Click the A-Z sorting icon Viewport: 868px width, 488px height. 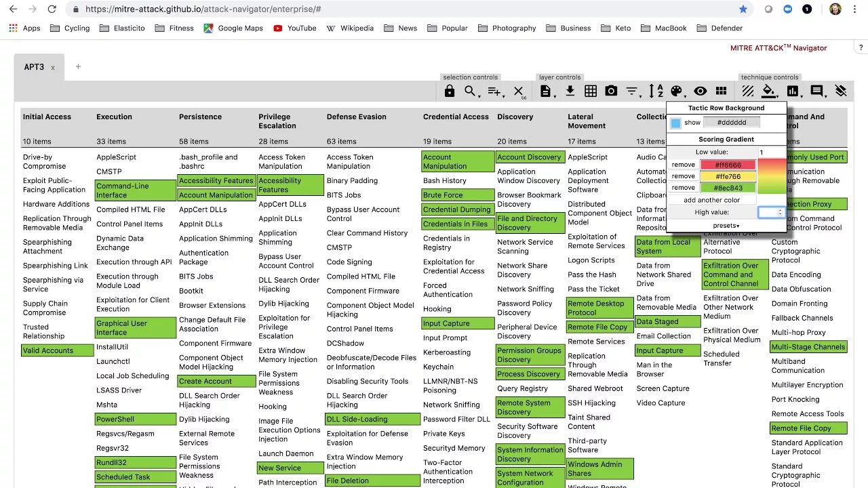click(656, 91)
